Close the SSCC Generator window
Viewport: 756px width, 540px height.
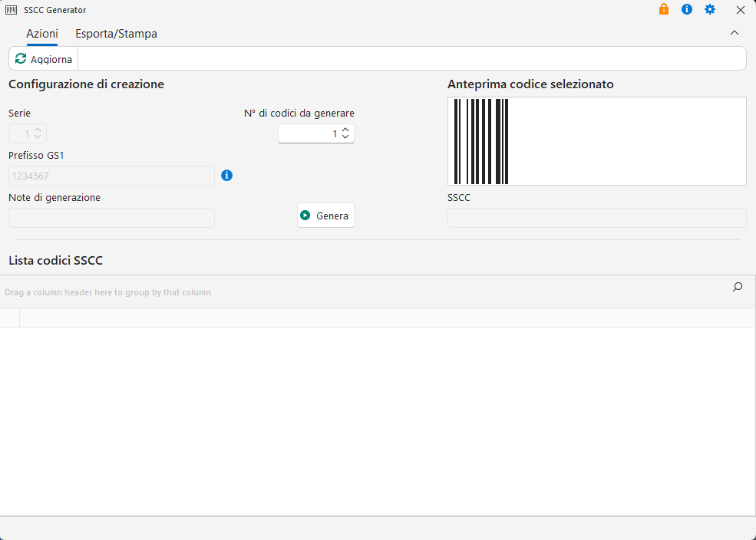point(740,10)
